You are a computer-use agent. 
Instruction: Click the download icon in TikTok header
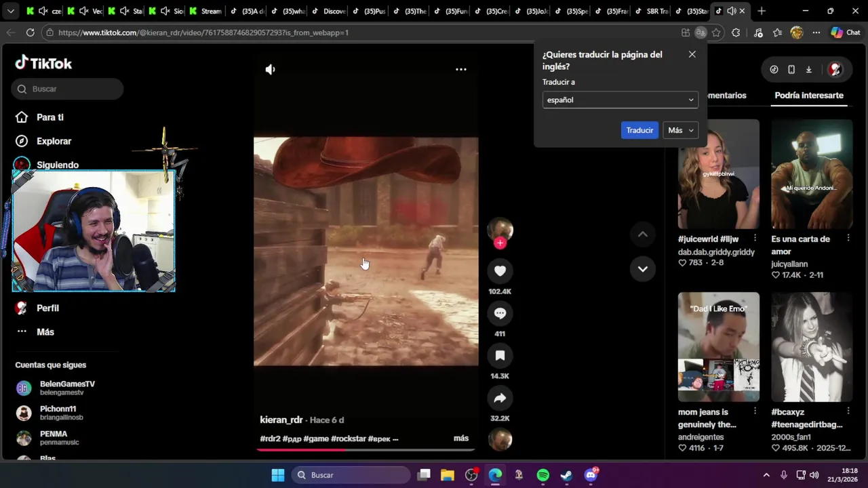(x=808, y=69)
